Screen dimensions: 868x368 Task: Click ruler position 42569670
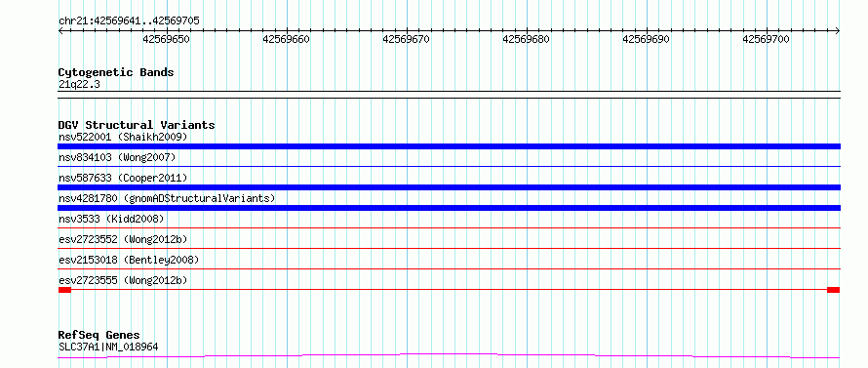click(x=407, y=39)
